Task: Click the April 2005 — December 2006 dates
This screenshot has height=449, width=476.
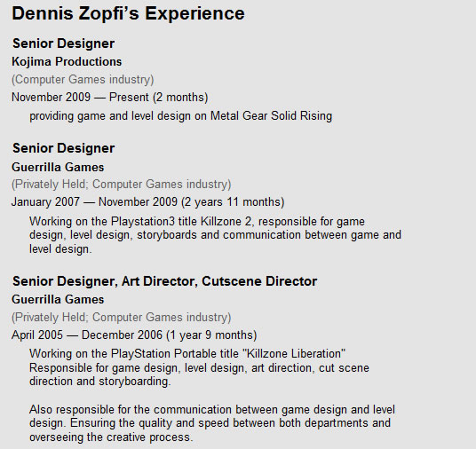Action: (x=134, y=335)
